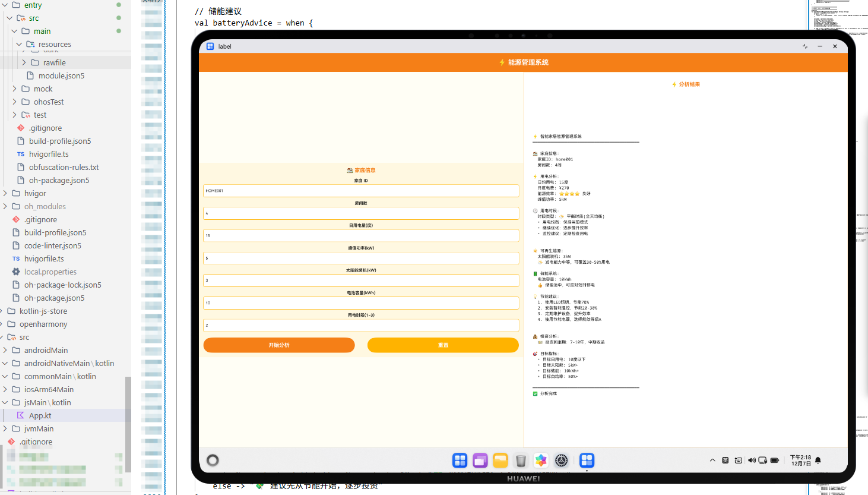Open code-linter.json5 file
This screenshot has height=495, width=868.
click(x=52, y=245)
